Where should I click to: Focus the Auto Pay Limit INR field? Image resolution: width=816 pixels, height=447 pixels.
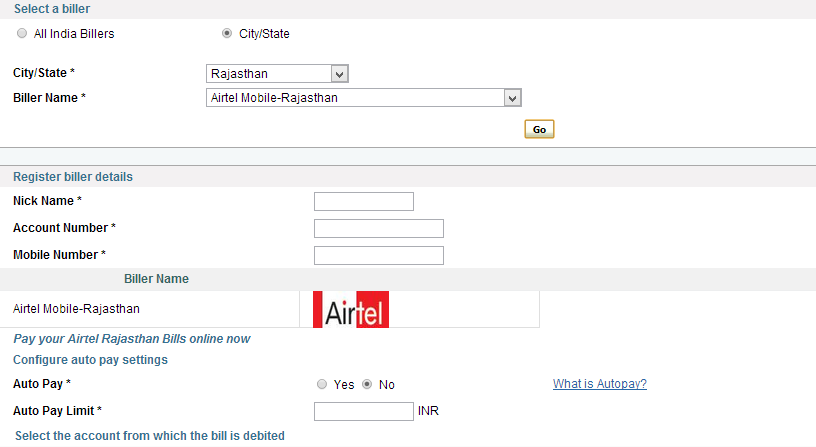pyautogui.click(x=363, y=412)
